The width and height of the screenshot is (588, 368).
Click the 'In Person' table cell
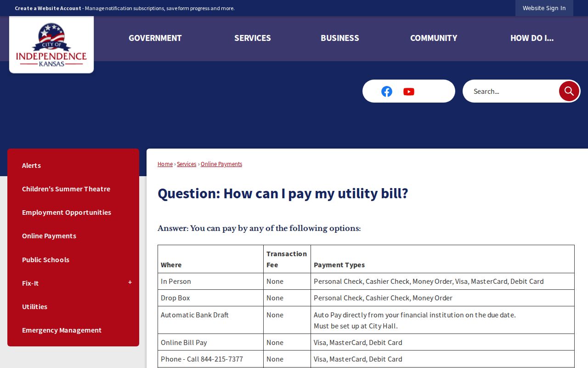pos(210,282)
